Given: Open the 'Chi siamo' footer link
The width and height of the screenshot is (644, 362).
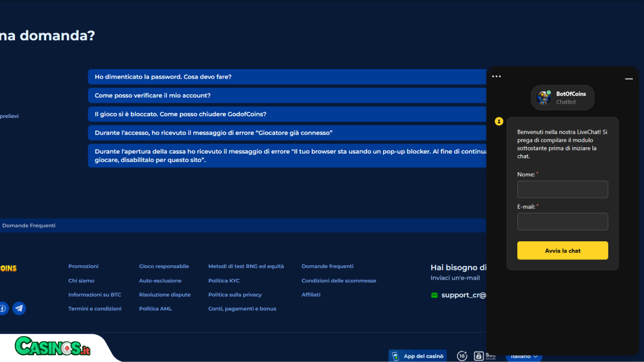Looking at the screenshot, I should pyautogui.click(x=81, y=281).
